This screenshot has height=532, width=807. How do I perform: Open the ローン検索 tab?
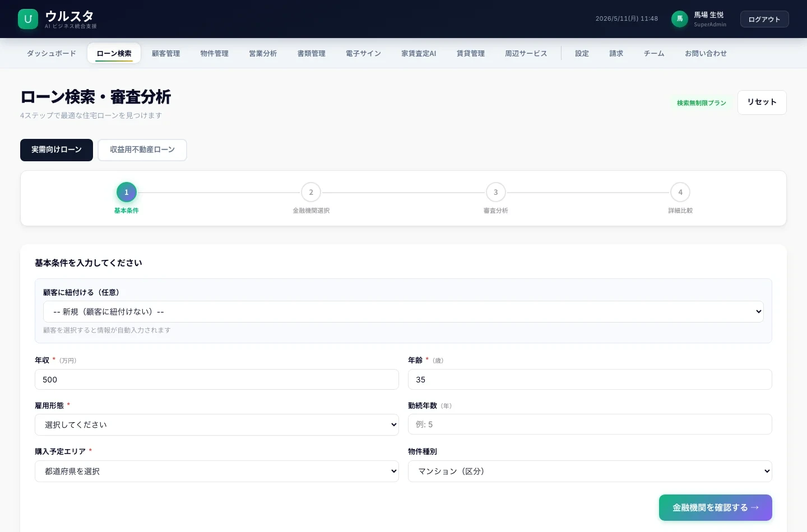pos(114,54)
